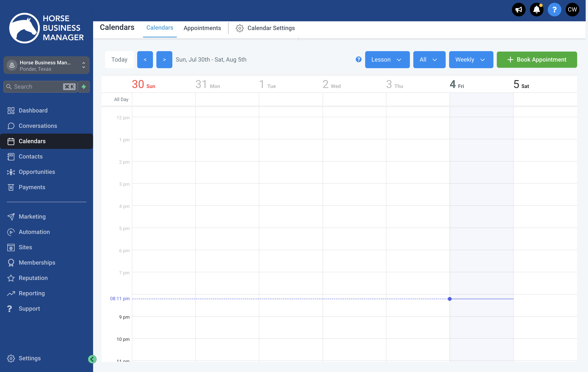Go to the next week
This screenshot has height=372, width=588.
164,60
